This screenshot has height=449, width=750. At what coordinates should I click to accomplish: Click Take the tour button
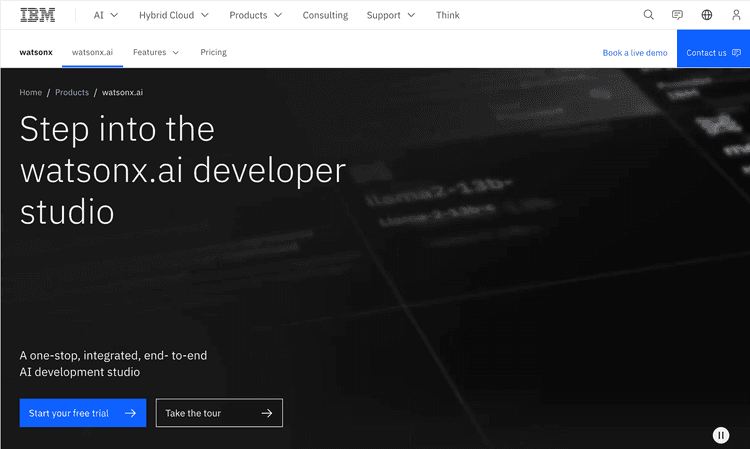click(x=219, y=413)
